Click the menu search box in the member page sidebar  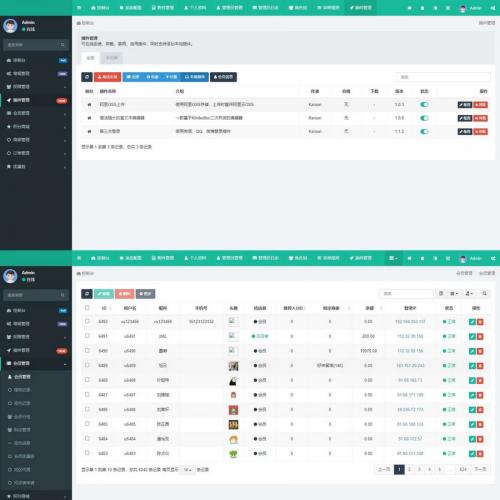point(36,295)
